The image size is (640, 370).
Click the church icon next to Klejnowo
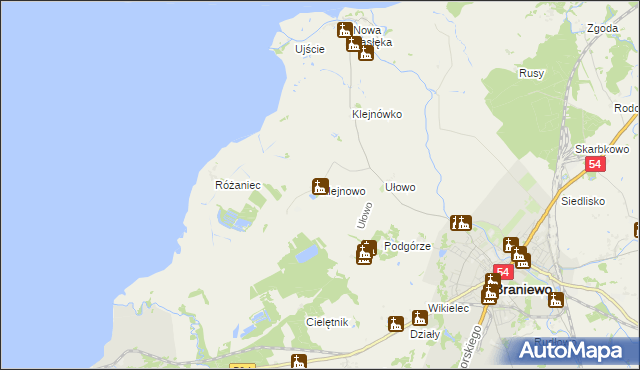coord(320,186)
